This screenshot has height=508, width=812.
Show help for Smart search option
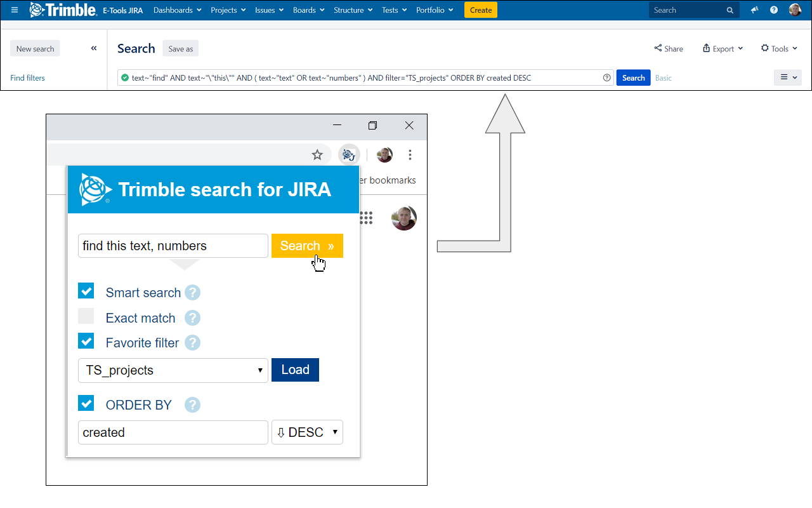192,293
